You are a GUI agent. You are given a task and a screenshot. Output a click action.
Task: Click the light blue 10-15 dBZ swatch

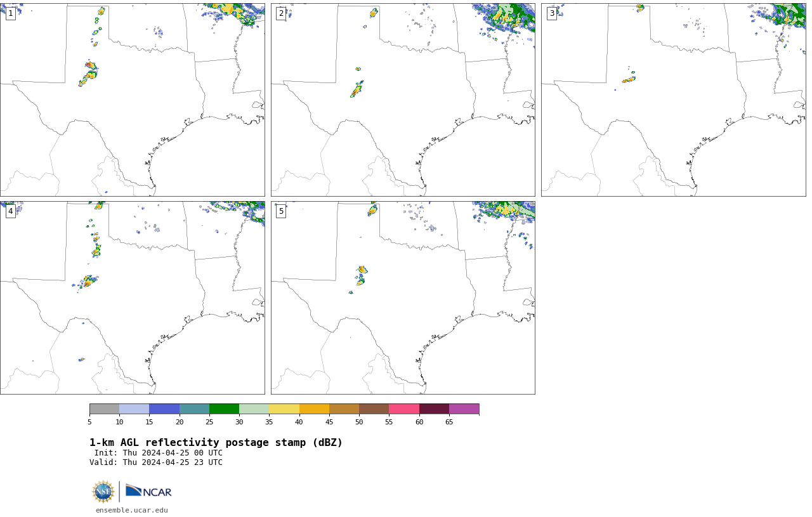134,409
